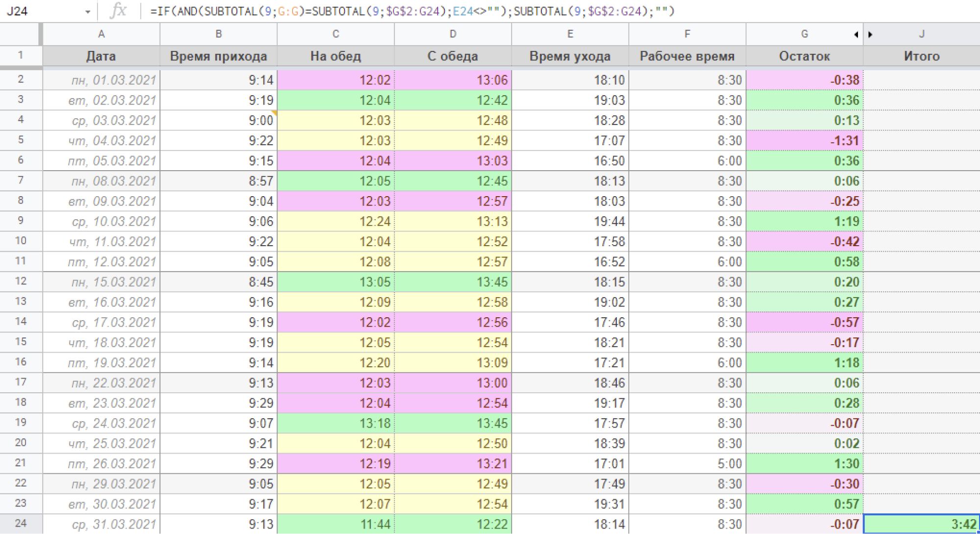This screenshot has width=980, height=534.
Task: Click the 'Рабочее время' header cell
Action: tap(687, 56)
